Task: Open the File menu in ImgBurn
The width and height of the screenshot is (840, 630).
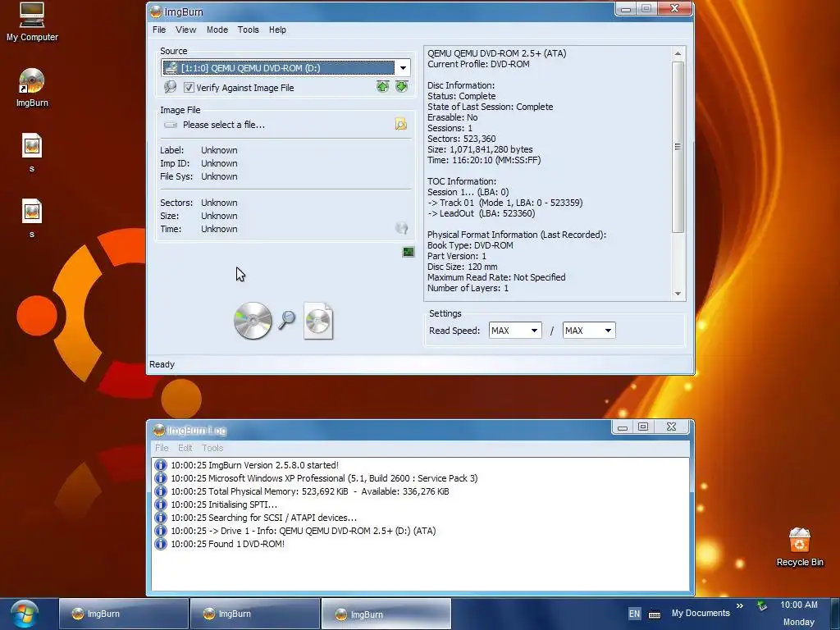Action: click(159, 30)
